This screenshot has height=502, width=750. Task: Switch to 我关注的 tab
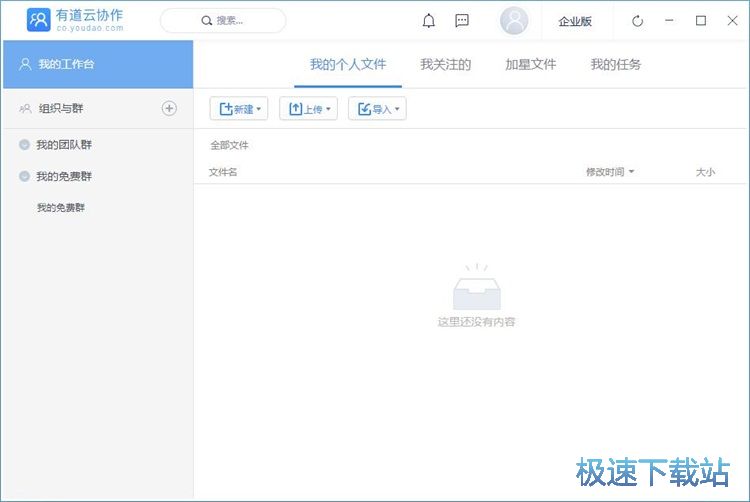445,64
